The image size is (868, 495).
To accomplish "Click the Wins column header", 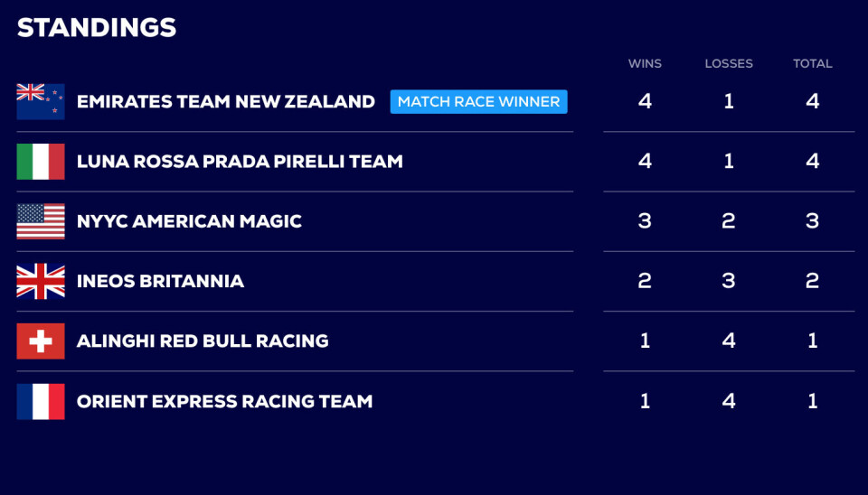I will 645,63.
